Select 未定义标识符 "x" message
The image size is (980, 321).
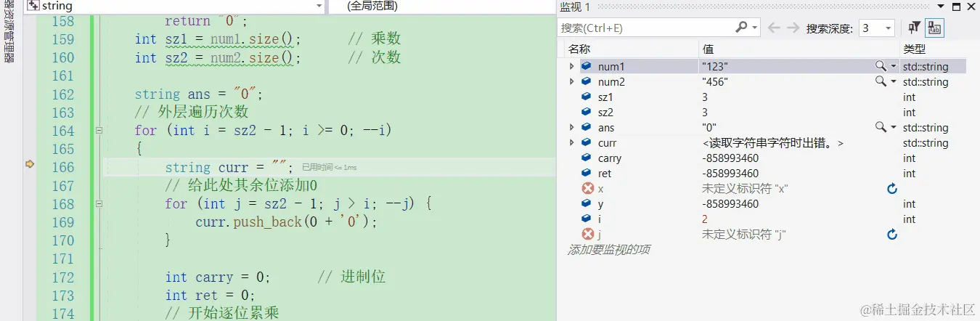click(x=746, y=188)
